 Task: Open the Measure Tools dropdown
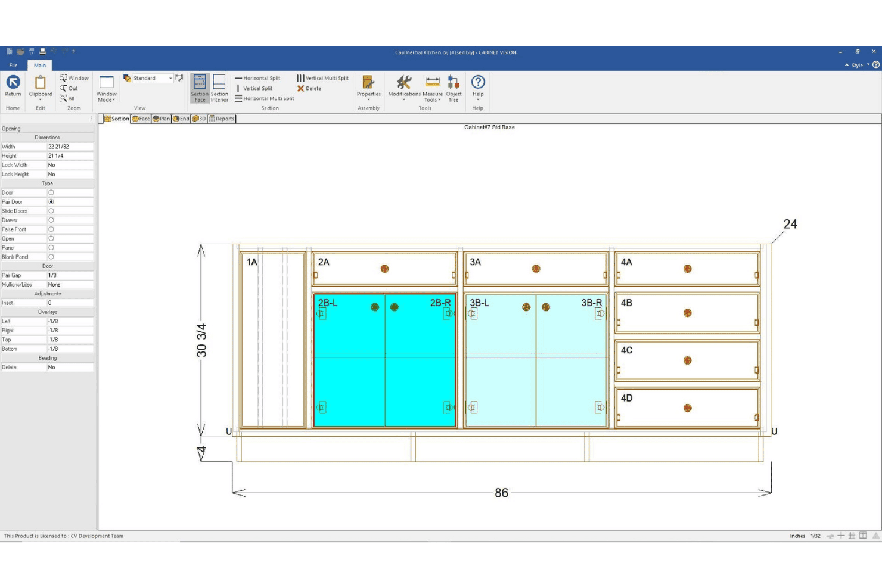coord(433,88)
